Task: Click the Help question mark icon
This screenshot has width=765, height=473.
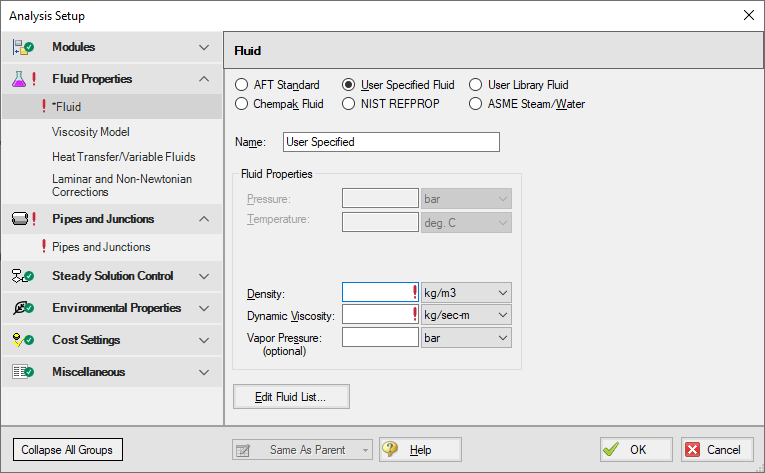Action: 391,450
